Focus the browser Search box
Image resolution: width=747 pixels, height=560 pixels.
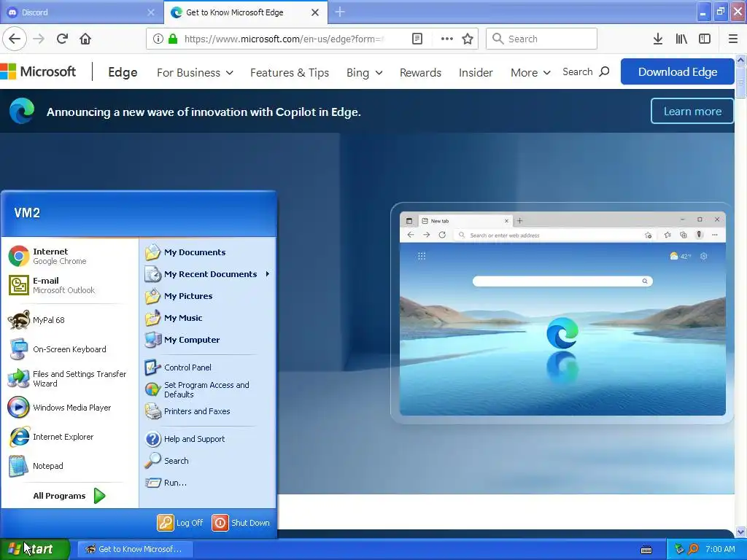click(542, 39)
